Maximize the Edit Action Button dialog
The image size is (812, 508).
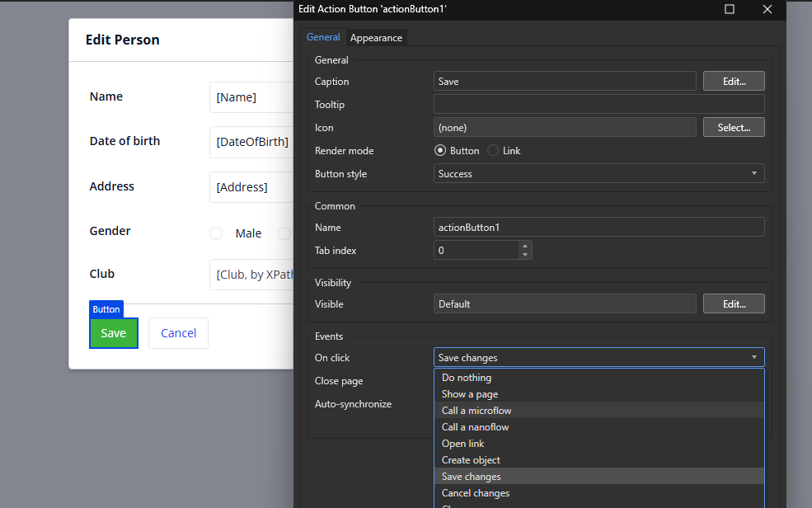(730, 9)
